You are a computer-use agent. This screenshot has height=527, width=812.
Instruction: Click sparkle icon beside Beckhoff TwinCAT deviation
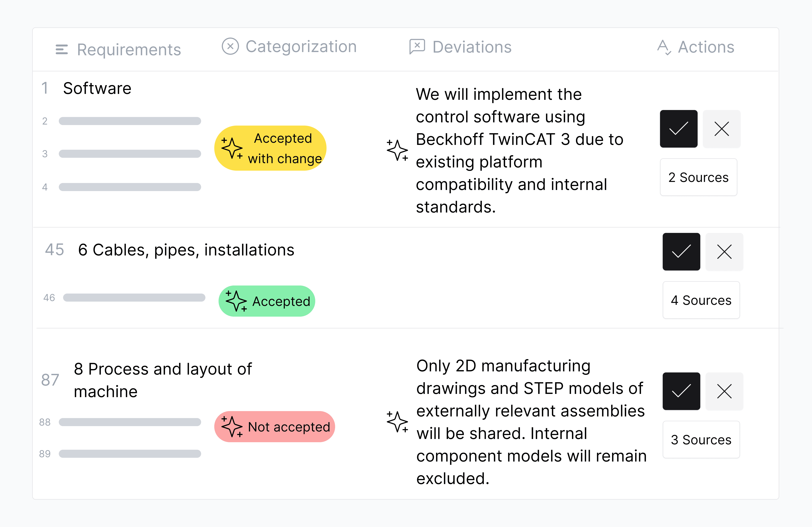pyautogui.click(x=397, y=150)
